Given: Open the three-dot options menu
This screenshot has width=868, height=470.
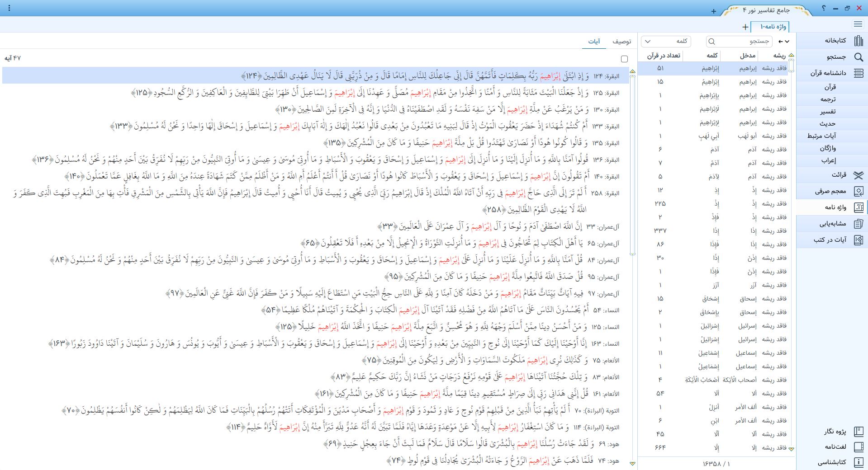Looking at the screenshot, I should click(9, 8).
